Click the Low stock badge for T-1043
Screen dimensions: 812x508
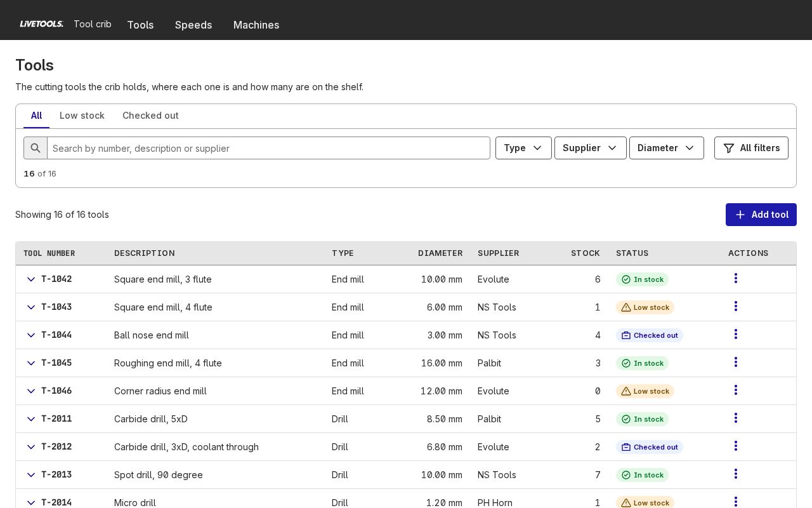645,307
